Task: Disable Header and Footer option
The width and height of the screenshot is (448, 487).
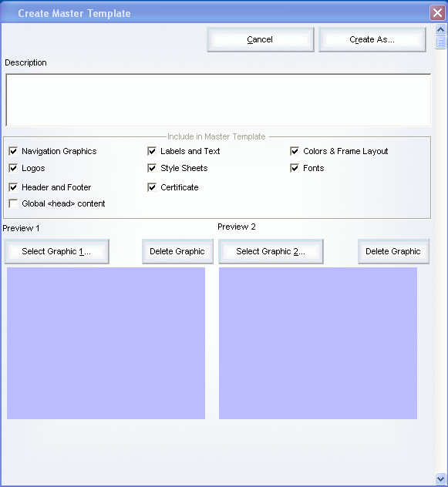Action: (13, 187)
